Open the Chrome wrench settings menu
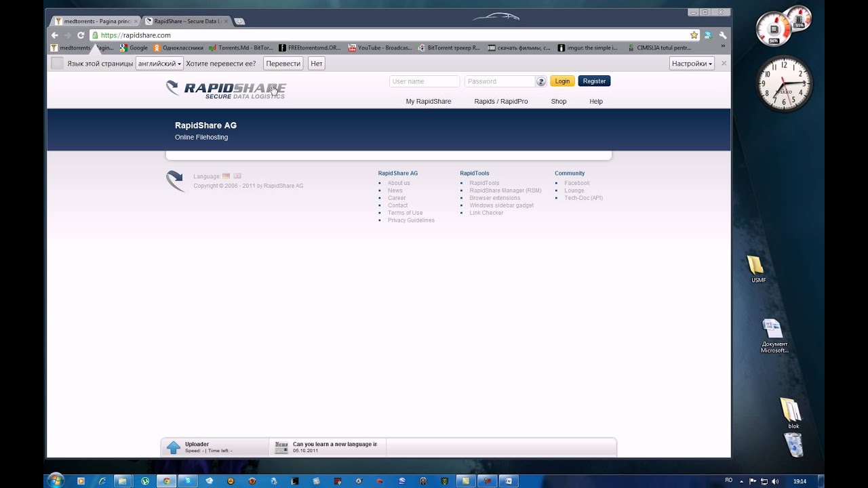This screenshot has width=868, height=488. (x=723, y=35)
